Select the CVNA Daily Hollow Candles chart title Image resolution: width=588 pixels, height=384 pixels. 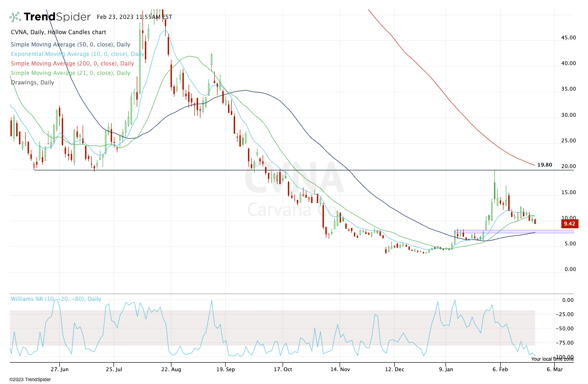[x=58, y=32]
